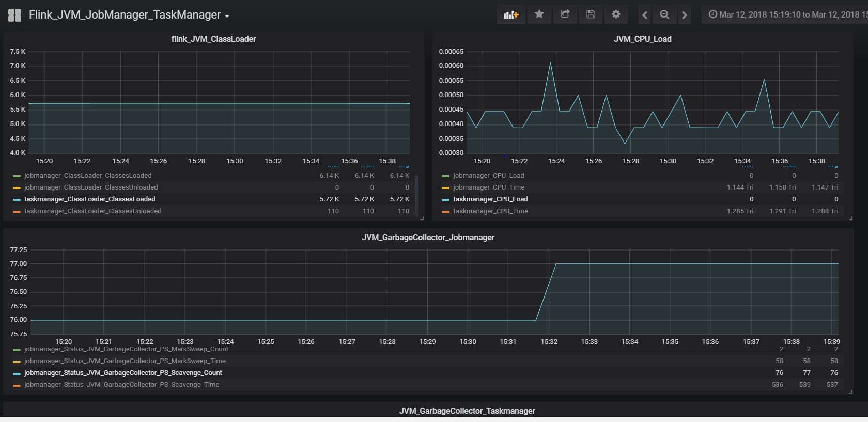Click the ClassLoader legend scrollbar
This screenshot has width=868, height=422.
pos(416,190)
